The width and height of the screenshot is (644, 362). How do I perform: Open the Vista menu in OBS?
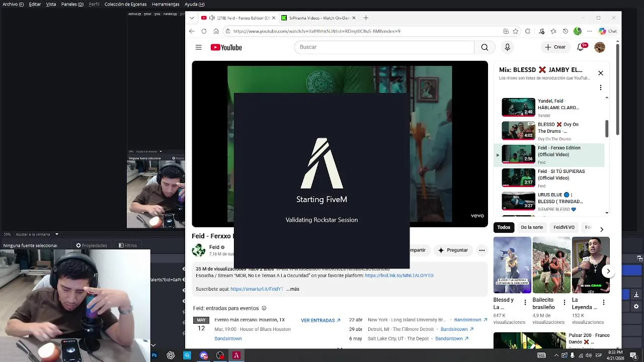51,4
